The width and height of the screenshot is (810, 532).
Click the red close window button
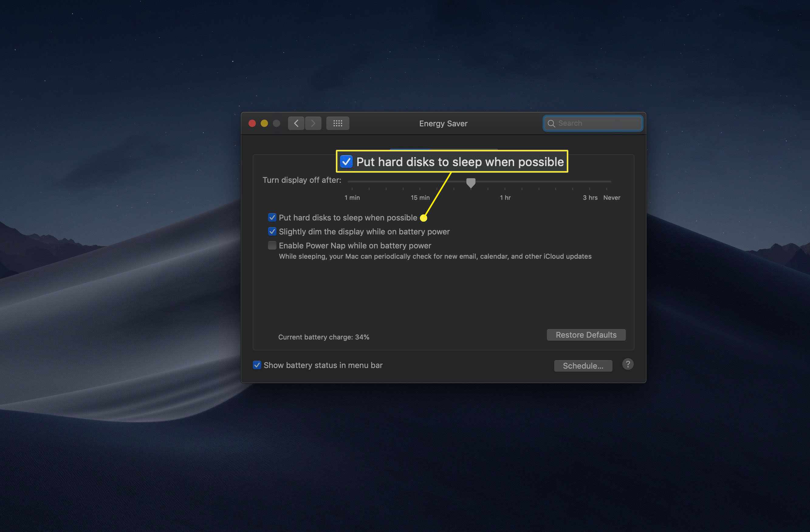pos(250,123)
